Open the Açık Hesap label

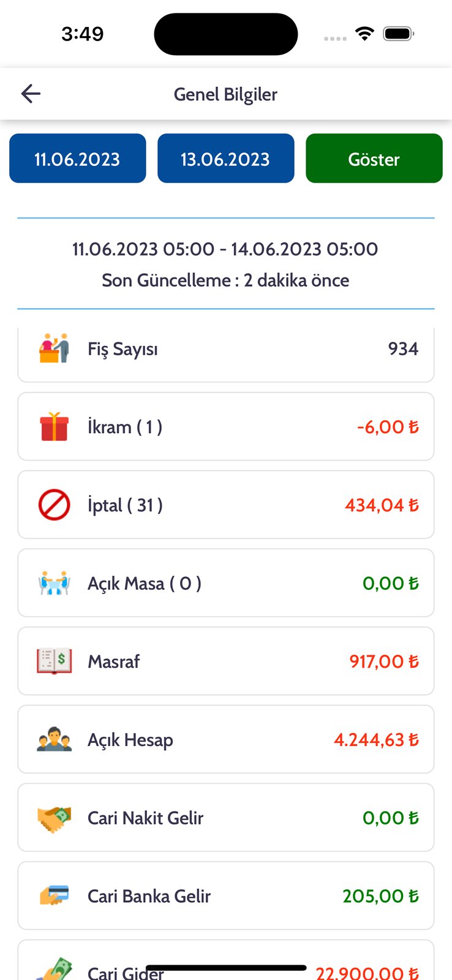130,740
